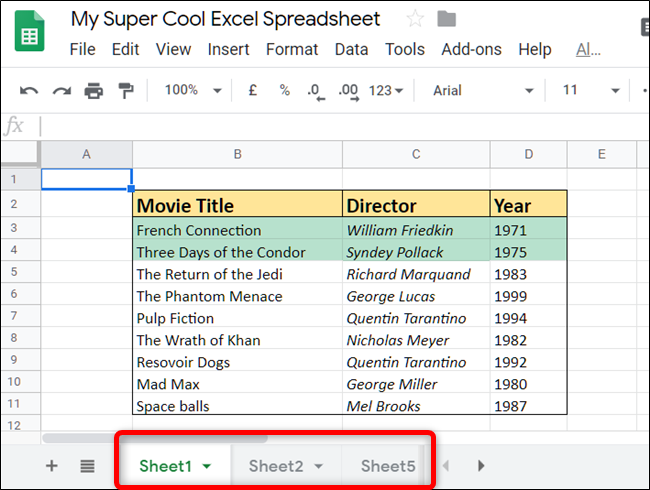This screenshot has height=490, width=650.
Task: Click the undo arrow icon
Action: [x=29, y=91]
